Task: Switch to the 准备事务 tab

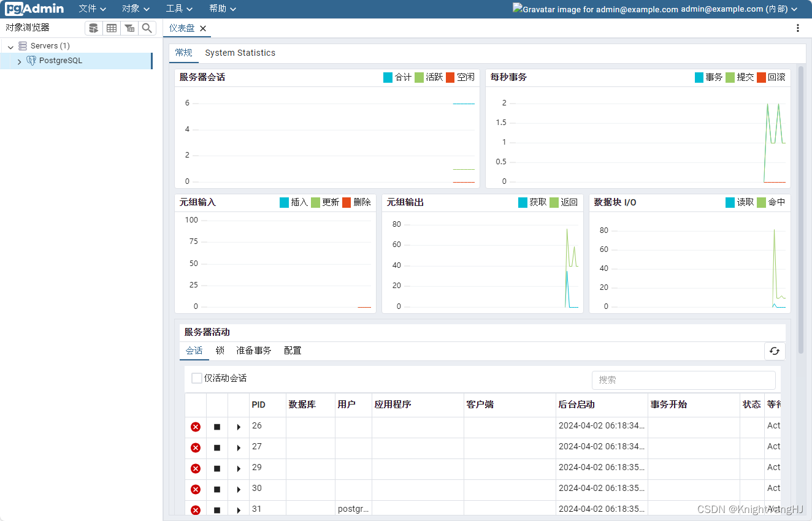Action: [254, 351]
